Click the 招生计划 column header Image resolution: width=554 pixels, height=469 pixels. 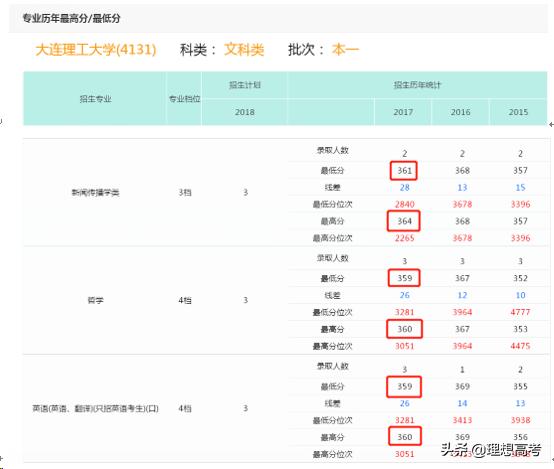(x=245, y=85)
